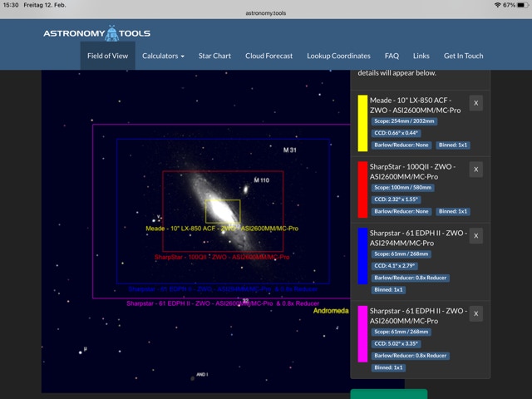Click the CCD: 0.66° x 0.44° badge
Screen dimensions: 532x399
pyautogui.click(x=396, y=133)
